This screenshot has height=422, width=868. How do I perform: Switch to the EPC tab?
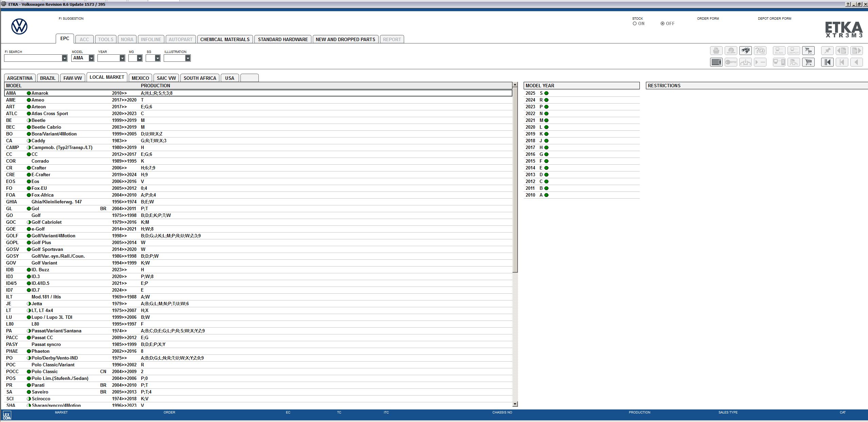(x=65, y=39)
